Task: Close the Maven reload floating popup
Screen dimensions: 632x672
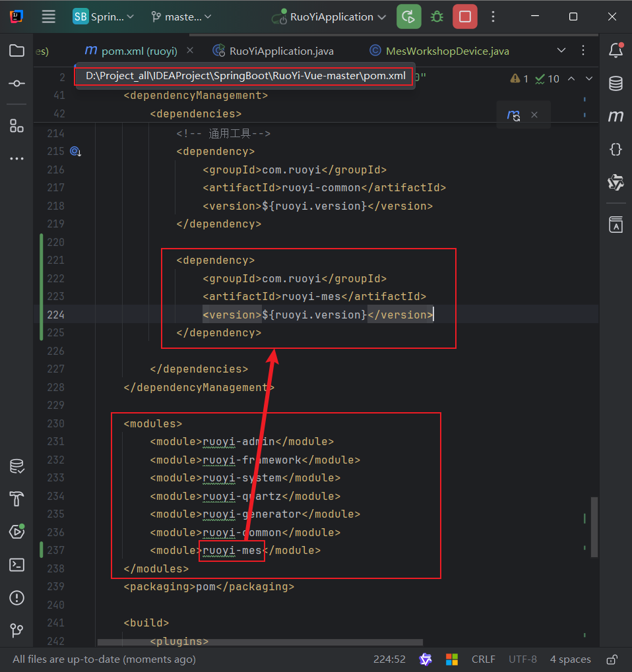Action: click(534, 115)
